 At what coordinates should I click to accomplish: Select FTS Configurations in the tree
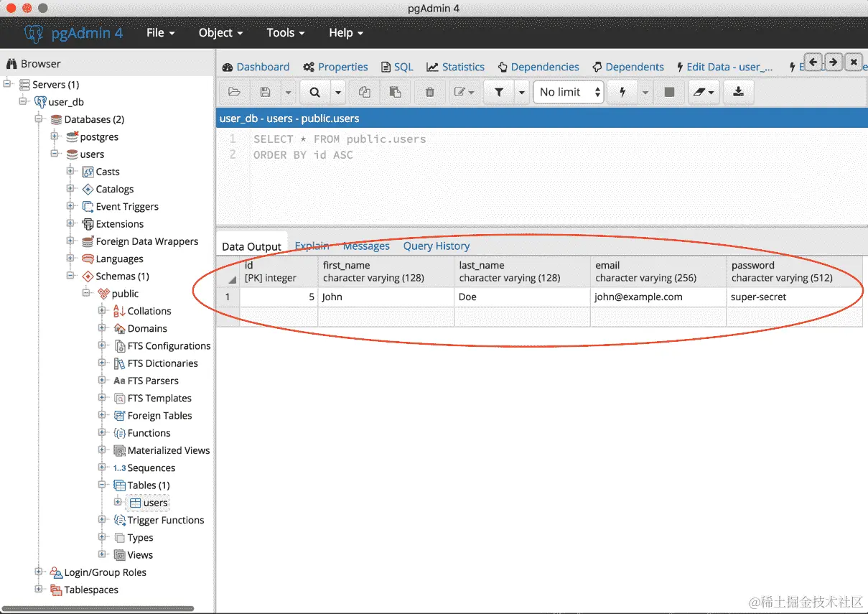point(169,345)
